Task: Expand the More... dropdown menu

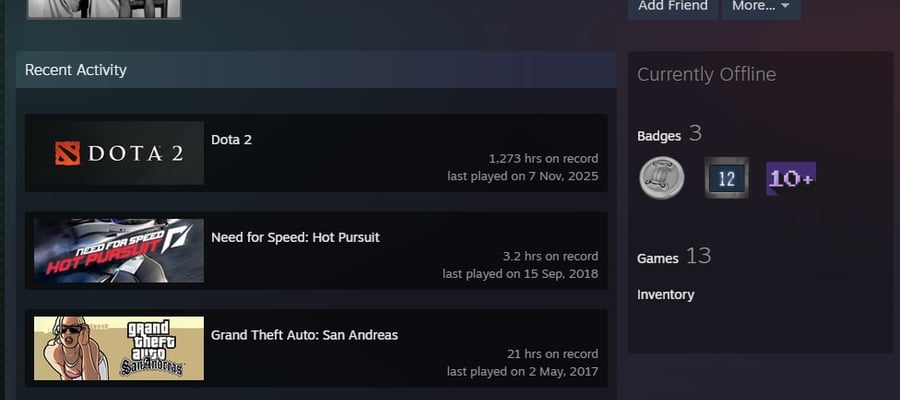Action: [761, 7]
